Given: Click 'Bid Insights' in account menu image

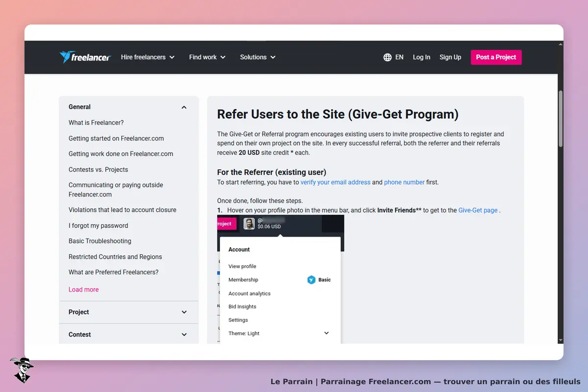Looking at the screenshot, I should [x=242, y=307].
